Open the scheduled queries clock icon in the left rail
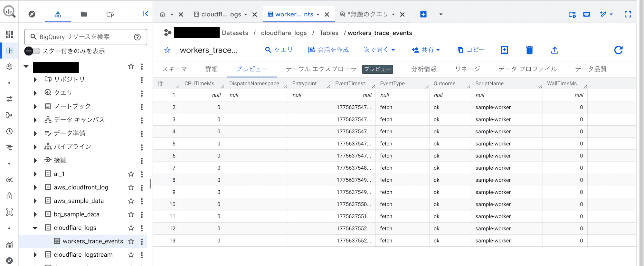 (10, 131)
